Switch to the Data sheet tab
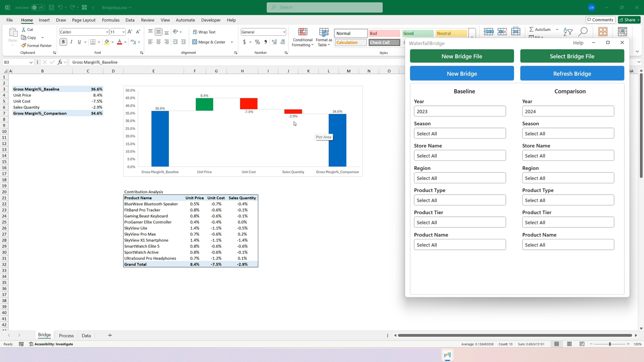 pyautogui.click(x=86, y=335)
